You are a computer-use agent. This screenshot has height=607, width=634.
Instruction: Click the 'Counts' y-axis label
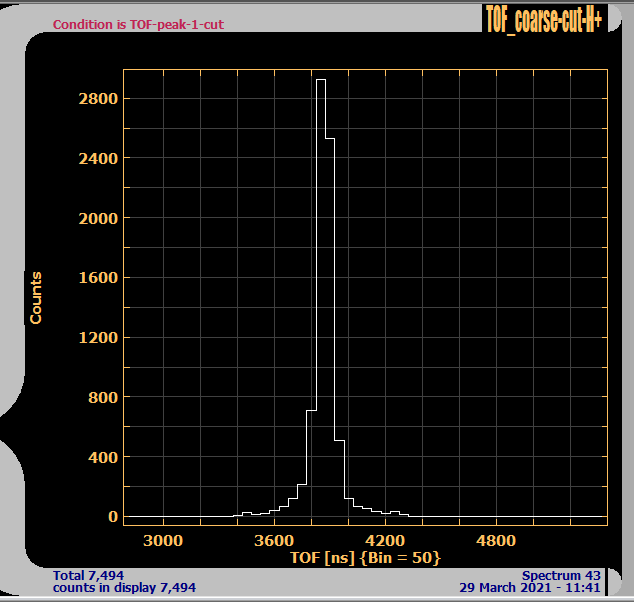[36, 298]
